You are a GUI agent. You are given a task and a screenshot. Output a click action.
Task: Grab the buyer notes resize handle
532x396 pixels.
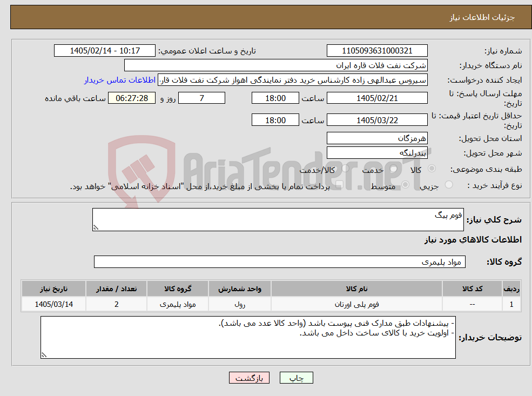[x=44, y=355]
